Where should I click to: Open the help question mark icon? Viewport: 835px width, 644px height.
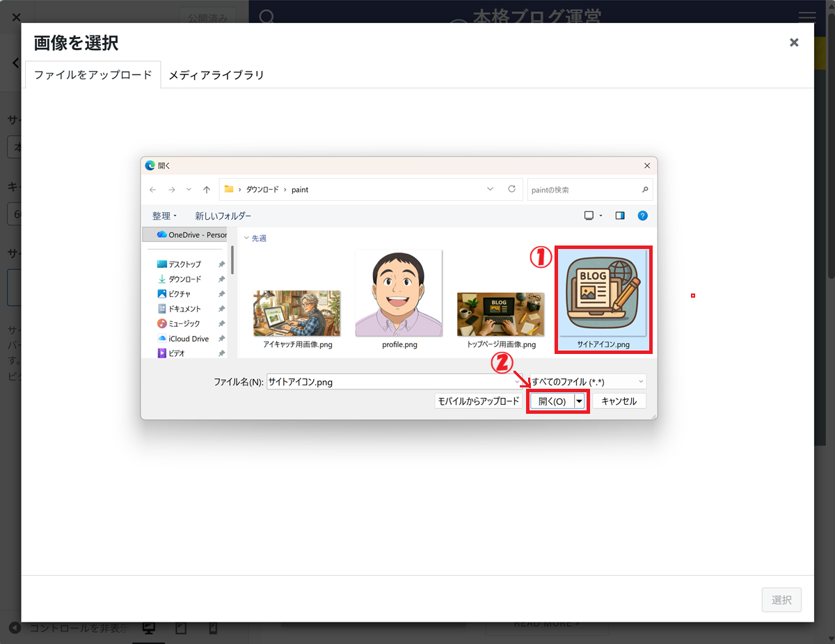[642, 216]
